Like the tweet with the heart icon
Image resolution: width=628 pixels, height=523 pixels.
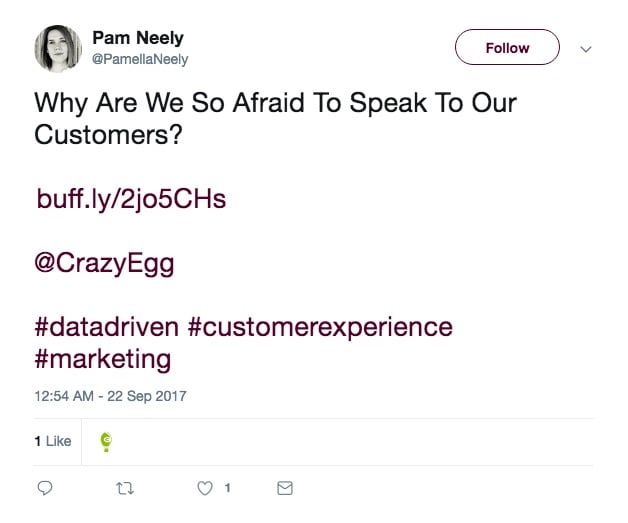click(x=205, y=488)
